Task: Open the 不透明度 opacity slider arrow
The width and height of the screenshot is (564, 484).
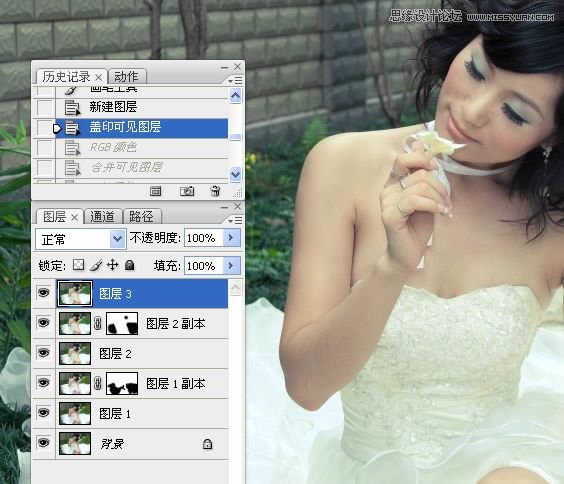Action: [x=231, y=238]
